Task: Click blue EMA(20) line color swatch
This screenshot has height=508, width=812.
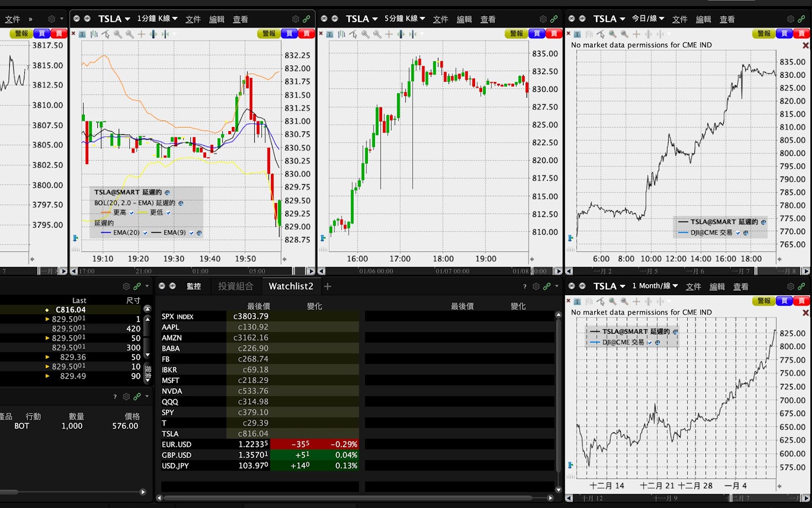Action: point(106,233)
